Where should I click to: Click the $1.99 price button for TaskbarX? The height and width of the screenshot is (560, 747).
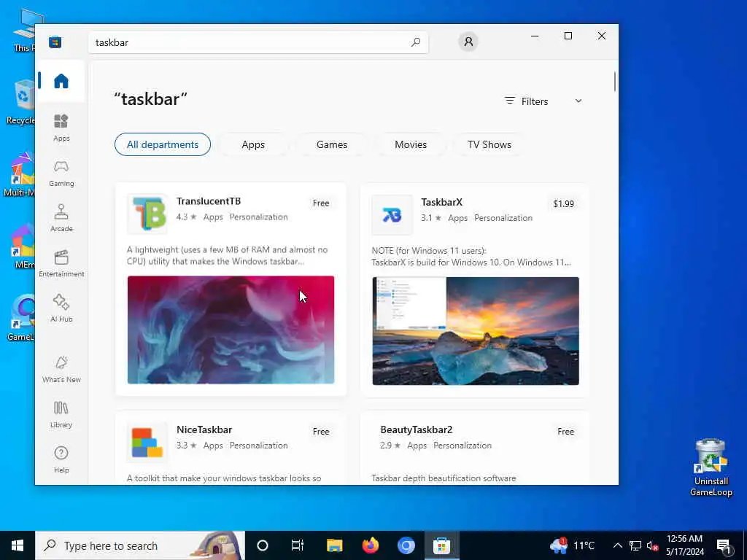(x=563, y=204)
